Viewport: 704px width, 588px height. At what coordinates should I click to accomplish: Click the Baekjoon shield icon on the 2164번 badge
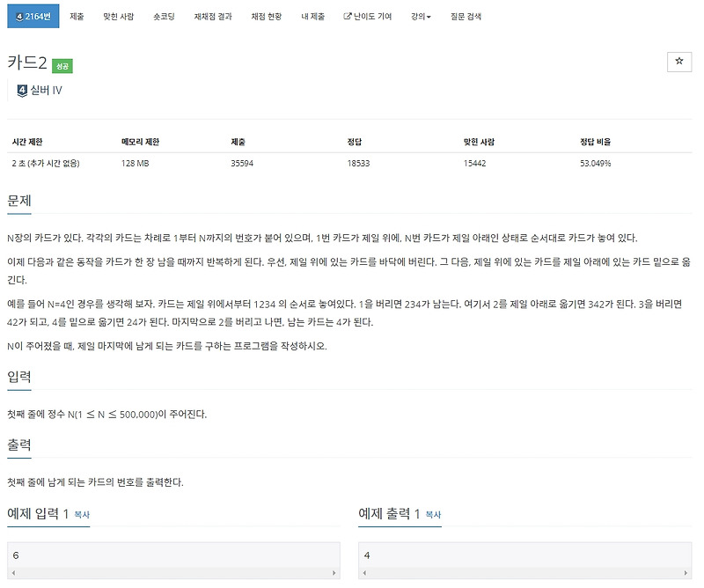point(19,16)
